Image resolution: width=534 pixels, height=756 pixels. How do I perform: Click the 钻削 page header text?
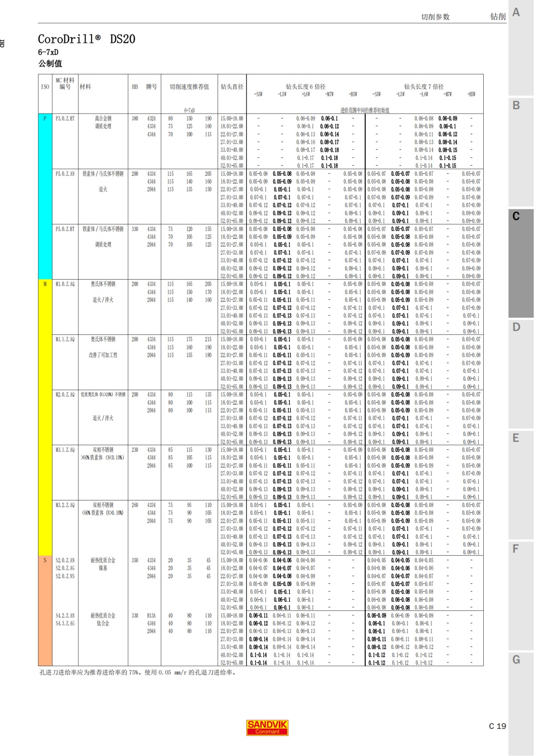[498, 16]
